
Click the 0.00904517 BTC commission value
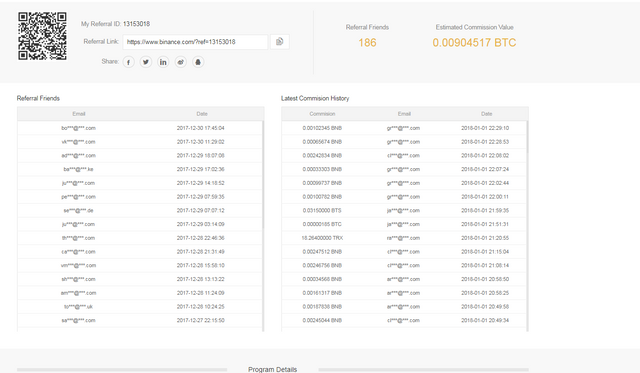point(474,42)
